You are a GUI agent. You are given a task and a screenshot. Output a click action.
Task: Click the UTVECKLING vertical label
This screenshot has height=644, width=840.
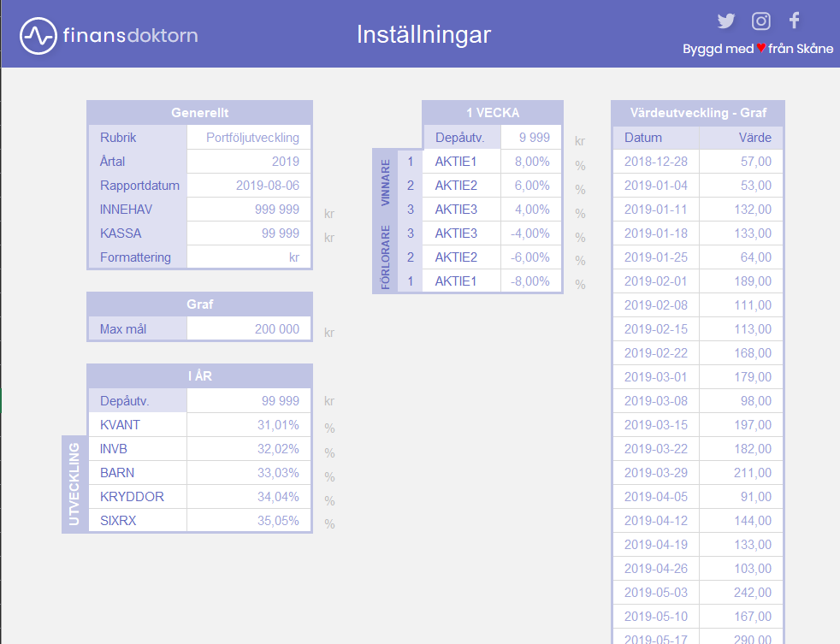click(74, 484)
